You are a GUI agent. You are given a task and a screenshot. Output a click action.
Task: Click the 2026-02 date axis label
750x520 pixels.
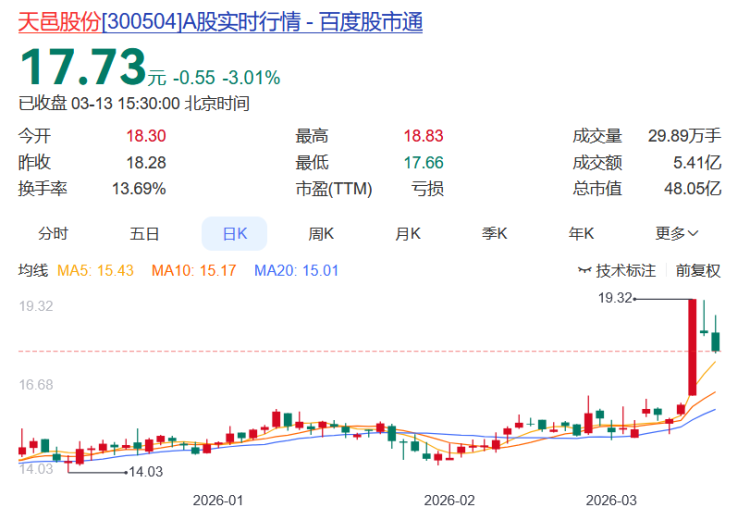tap(449, 500)
